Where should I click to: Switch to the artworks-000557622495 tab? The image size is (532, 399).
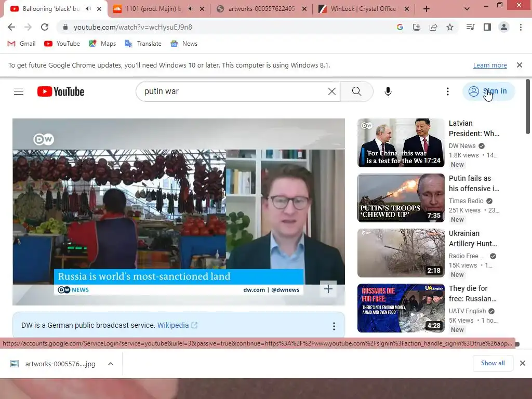(x=261, y=9)
